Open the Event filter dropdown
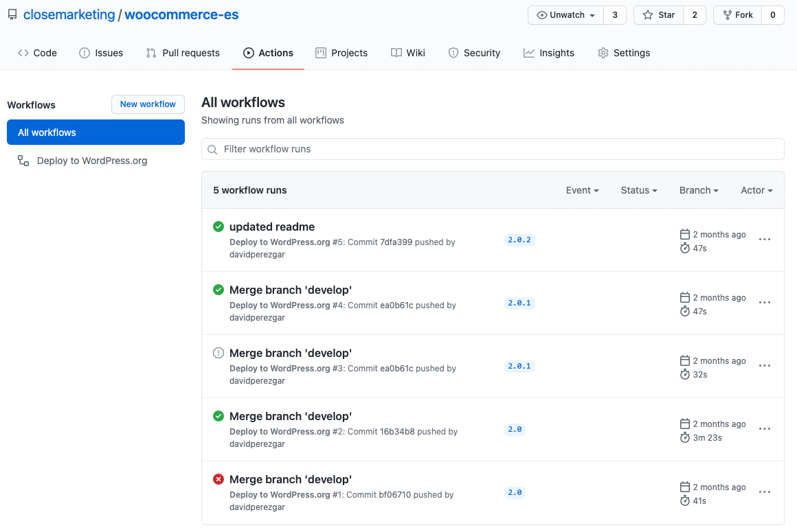This screenshot has width=797, height=532. point(582,190)
